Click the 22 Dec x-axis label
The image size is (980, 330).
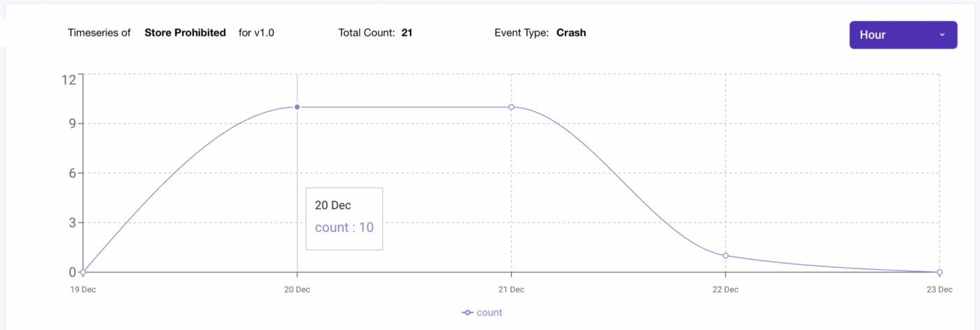(x=725, y=289)
